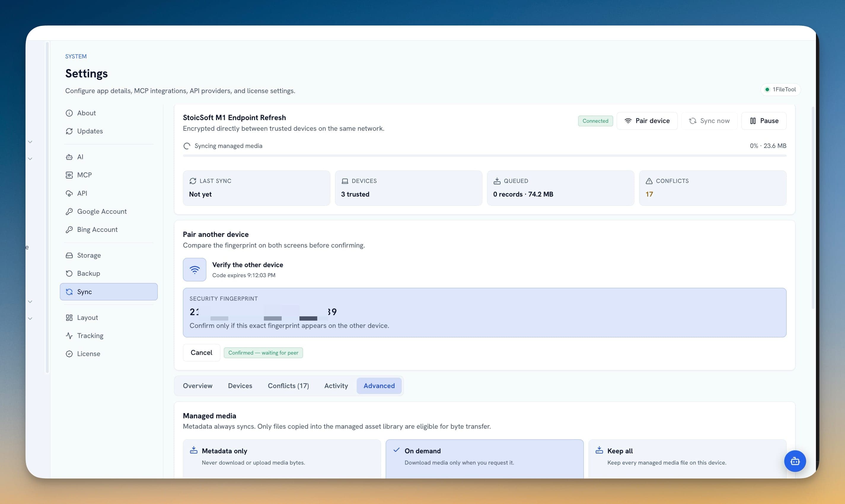
Task: Open the AI settings section
Action: (x=109, y=157)
